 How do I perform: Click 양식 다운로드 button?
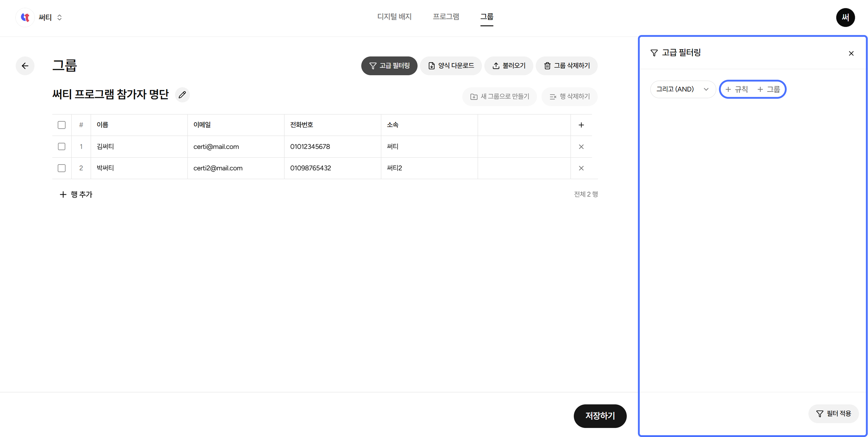pos(451,66)
